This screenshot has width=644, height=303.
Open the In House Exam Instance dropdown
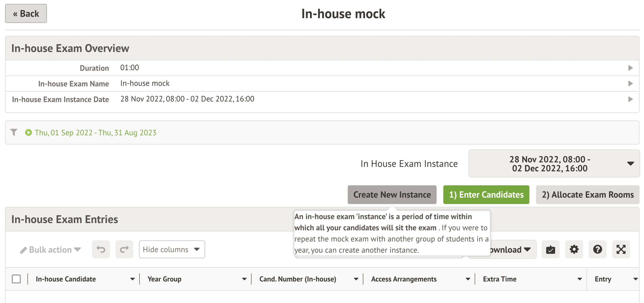pos(554,164)
